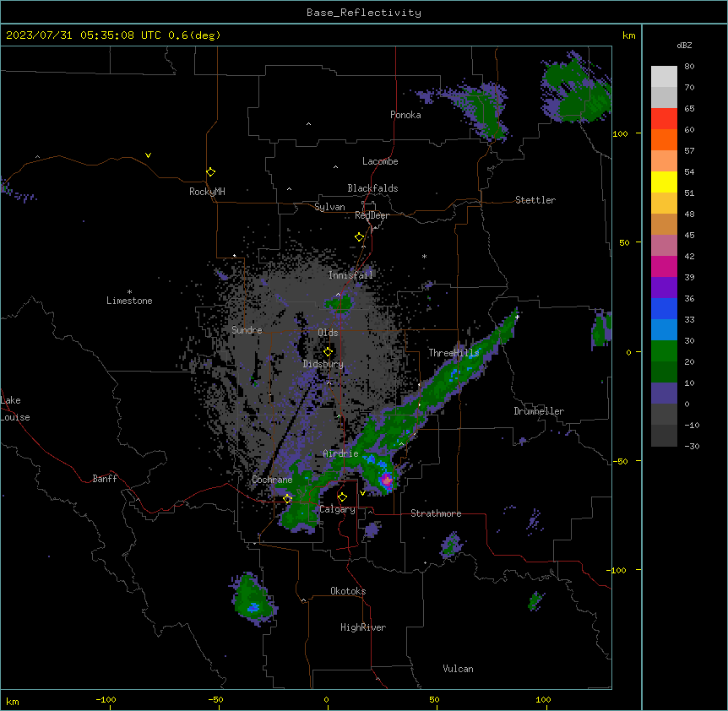Click the Didsbury city label

pyautogui.click(x=323, y=364)
